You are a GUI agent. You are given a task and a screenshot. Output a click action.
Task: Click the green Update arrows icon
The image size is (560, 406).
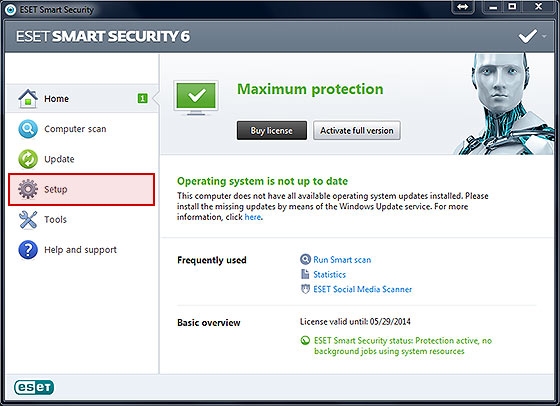click(28, 159)
